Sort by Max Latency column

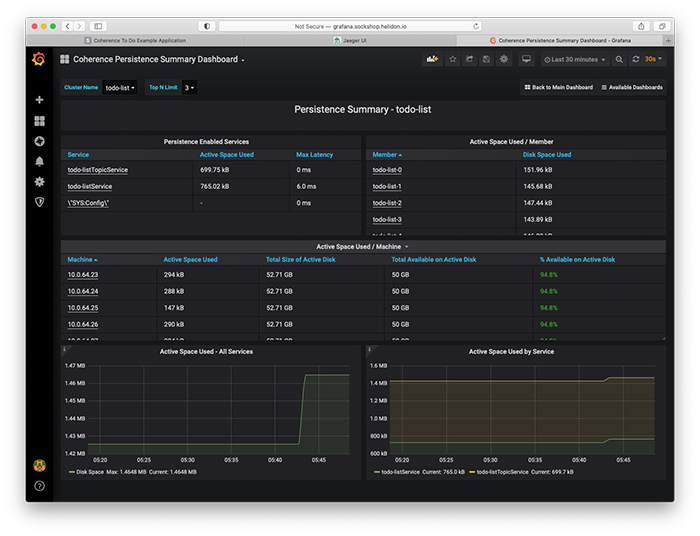314,154
